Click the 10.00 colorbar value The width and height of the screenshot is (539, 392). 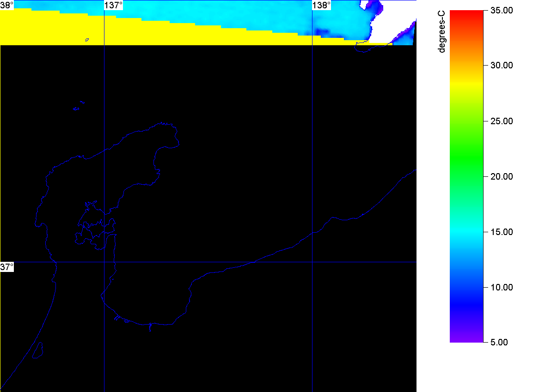pos(502,287)
